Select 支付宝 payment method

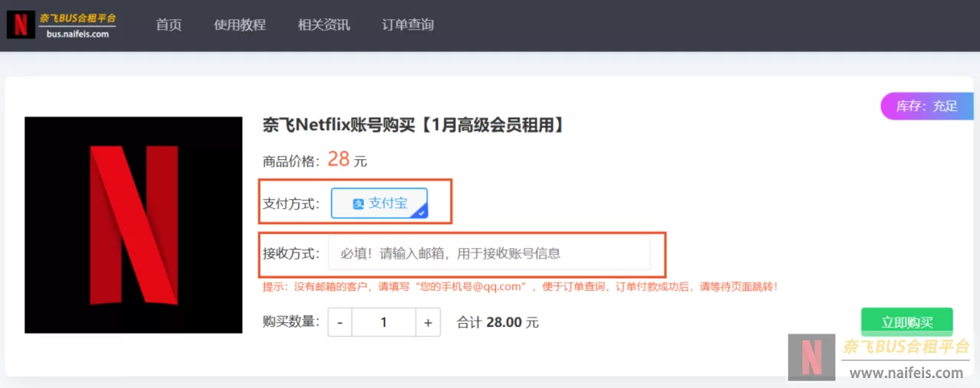click(x=379, y=204)
